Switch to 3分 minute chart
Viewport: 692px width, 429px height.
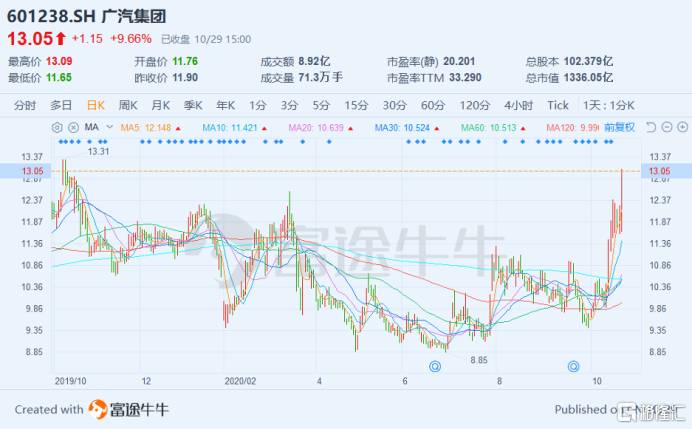(x=290, y=105)
